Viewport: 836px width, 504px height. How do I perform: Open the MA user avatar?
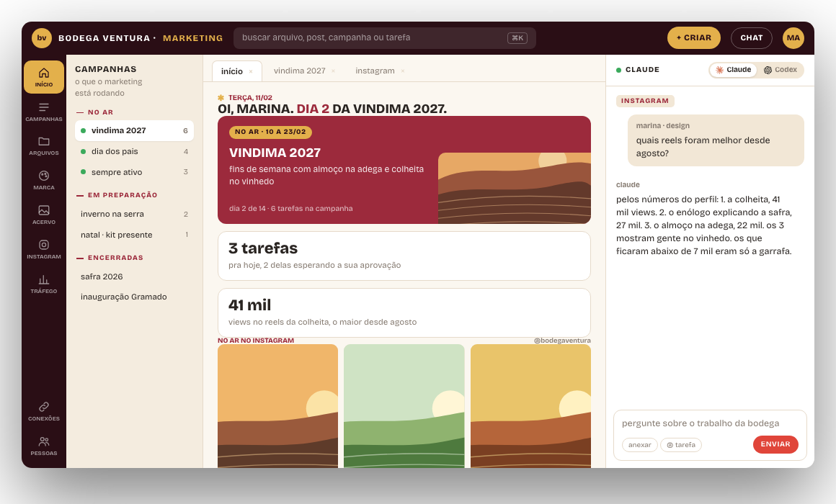click(x=793, y=38)
